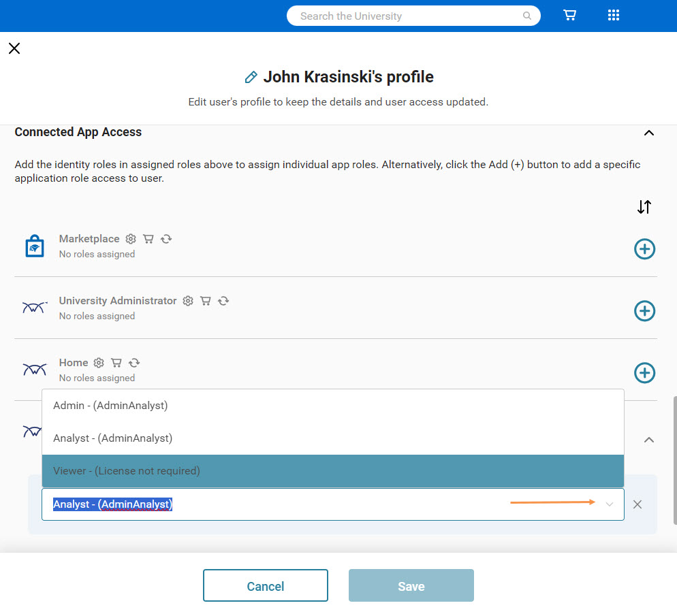
Task: Click the plus button for Home app
Action: pos(644,373)
